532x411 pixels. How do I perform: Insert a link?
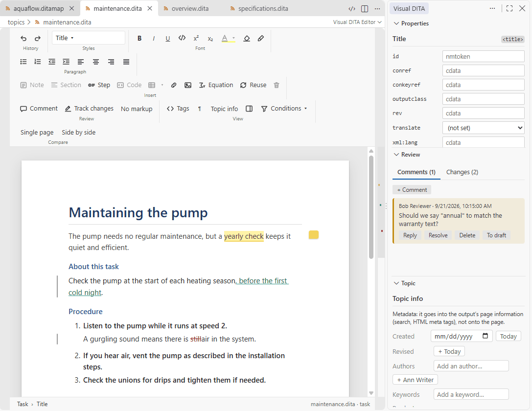[174, 85]
